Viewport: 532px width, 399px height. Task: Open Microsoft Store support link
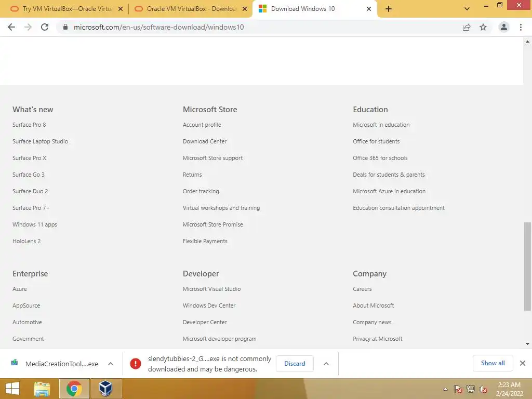(212, 158)
